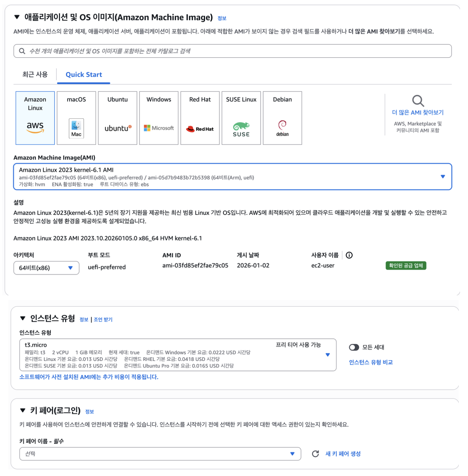The image size is (468, 476).
Task: Click the pre-installed software AMI cost notice link
Action: coord(89,377)
